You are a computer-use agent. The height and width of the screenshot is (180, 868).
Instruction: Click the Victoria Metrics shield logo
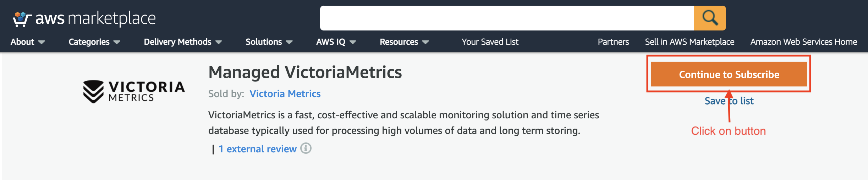(93, 91)
